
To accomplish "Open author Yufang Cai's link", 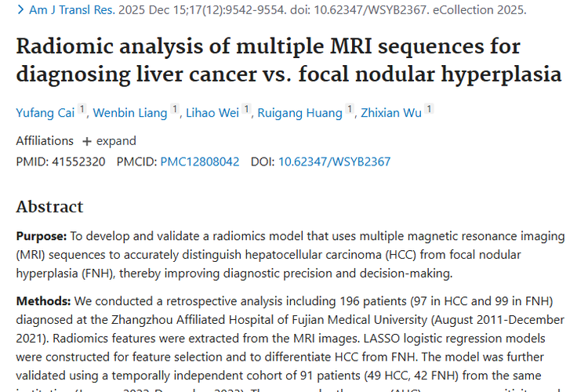I will tap(45, 113).
